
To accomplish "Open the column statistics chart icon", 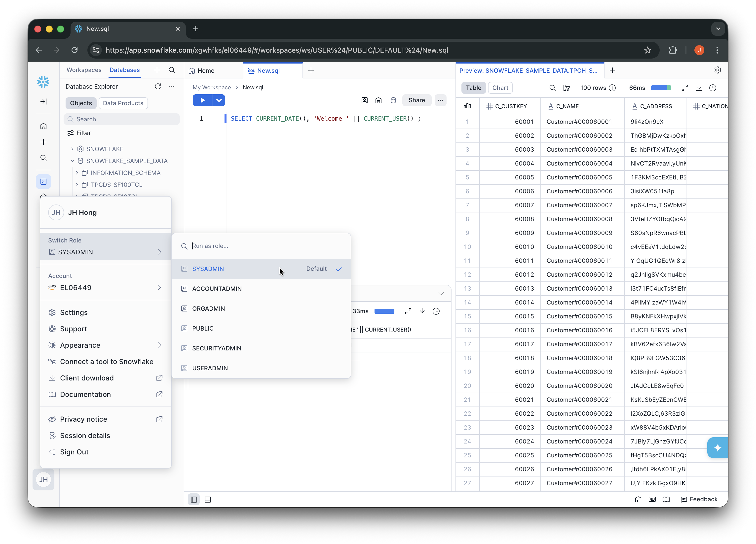I will [x=467, y=106].
